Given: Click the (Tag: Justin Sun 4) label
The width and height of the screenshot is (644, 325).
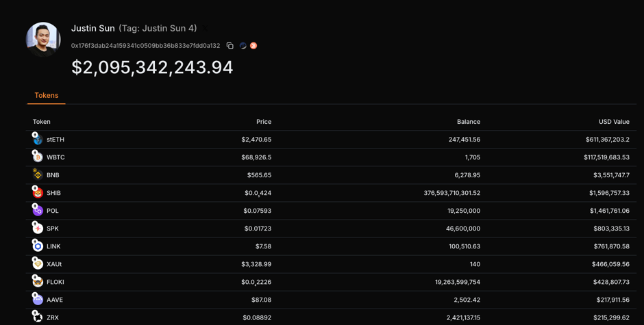Looking at the screenshot, I should [158, 28].
